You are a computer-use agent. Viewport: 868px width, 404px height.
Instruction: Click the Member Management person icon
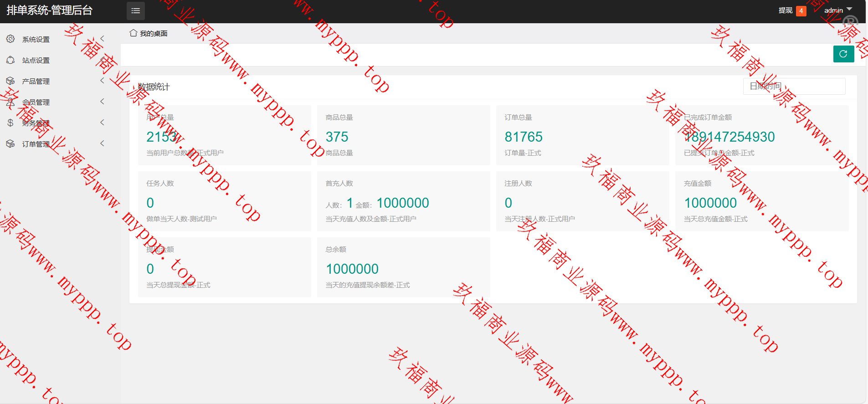coord(10,102)
